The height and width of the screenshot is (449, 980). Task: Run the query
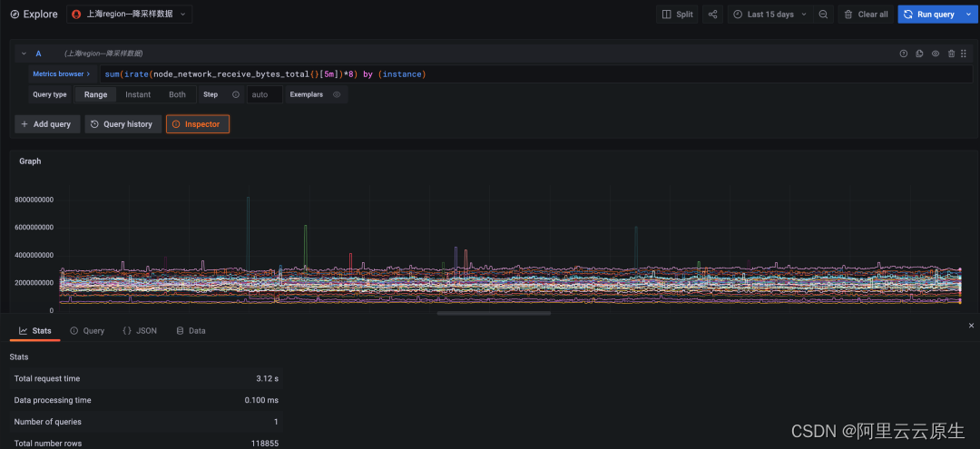point(929,14)
